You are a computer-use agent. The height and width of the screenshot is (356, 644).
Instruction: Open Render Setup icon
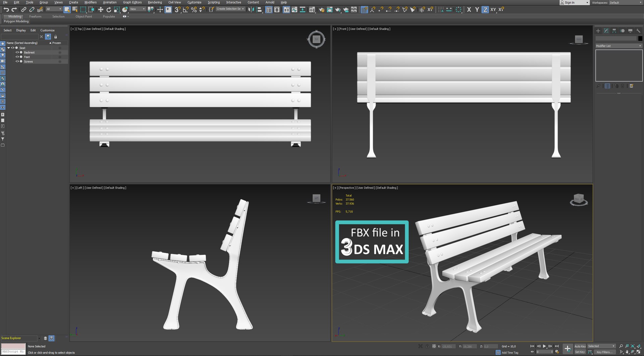[321, 10]
